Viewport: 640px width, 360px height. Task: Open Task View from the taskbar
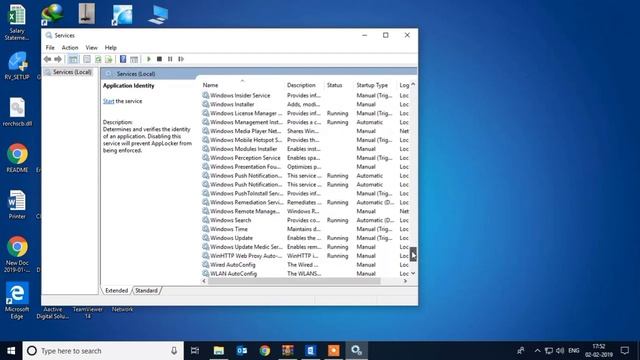tap(195, 351)
